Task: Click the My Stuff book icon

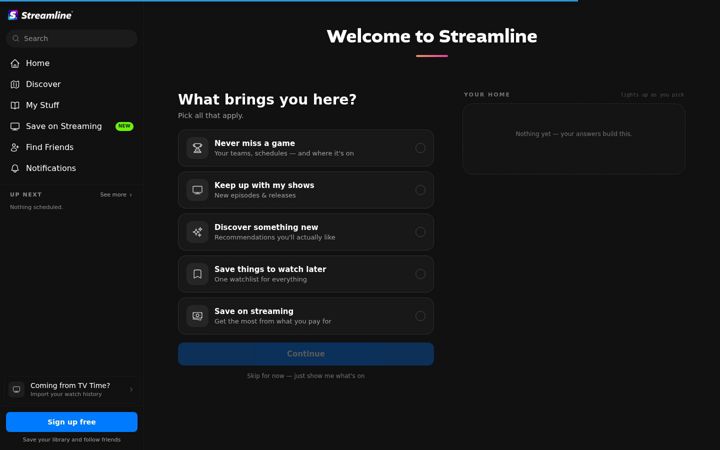Action: (x=15, y=106)
